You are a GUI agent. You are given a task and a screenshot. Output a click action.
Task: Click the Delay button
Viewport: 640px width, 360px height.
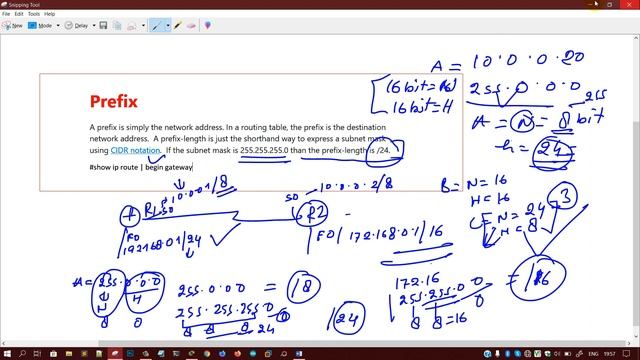tap(76, 25)
